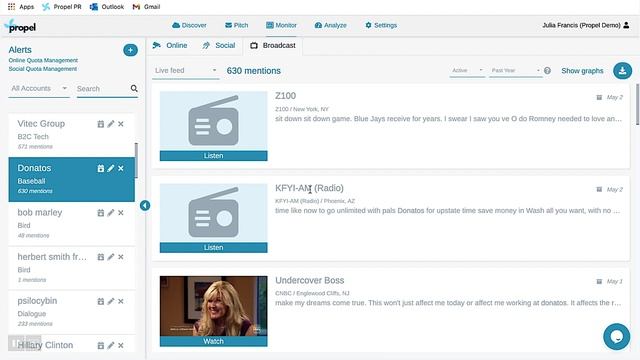Click the help question mark icon
The height and width of the screenshot is (360, 640).
547,71
